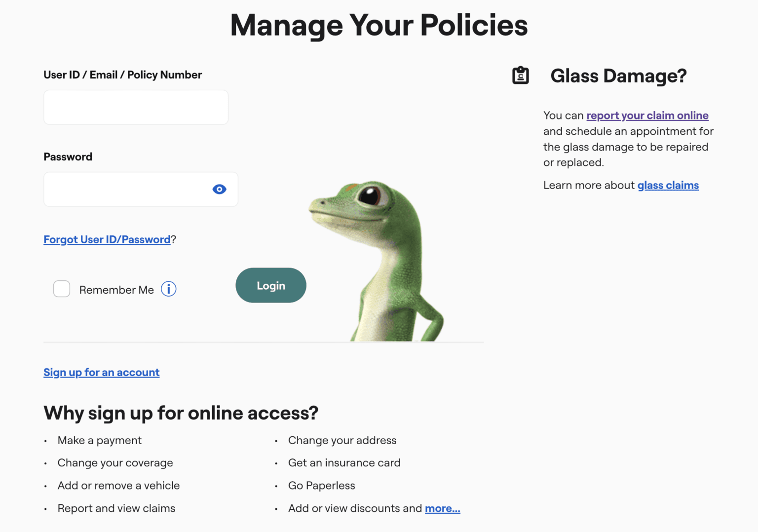Viewport: 758px width, 532px height.
Task: Select the Change your coverage list item
Action: click(x=115, y=462)
